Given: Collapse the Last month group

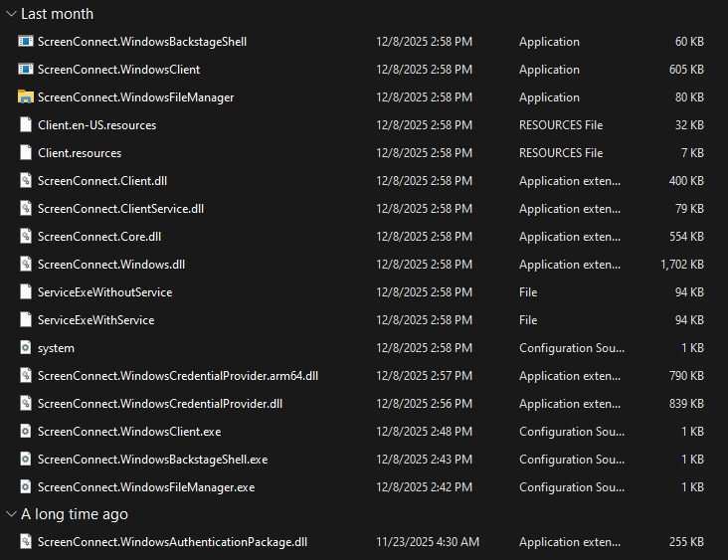Looking at the screenshot, I should pyautogui.click(x=10, y=14).
